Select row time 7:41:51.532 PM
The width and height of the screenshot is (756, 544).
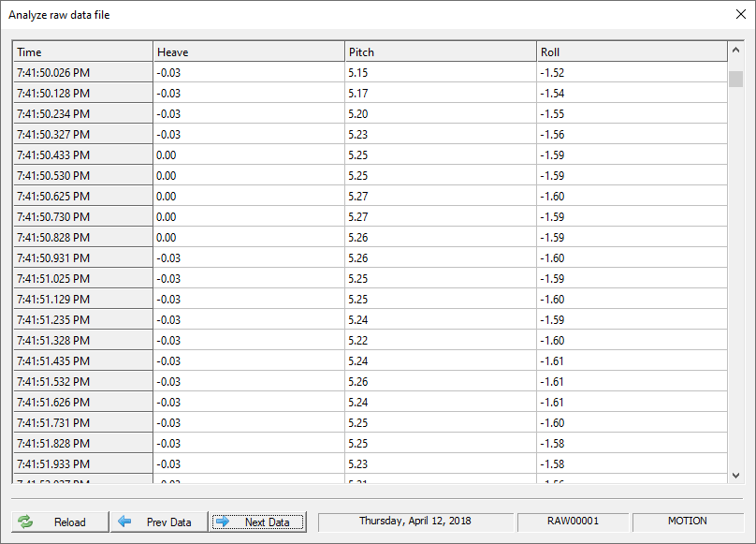point(83,381)
